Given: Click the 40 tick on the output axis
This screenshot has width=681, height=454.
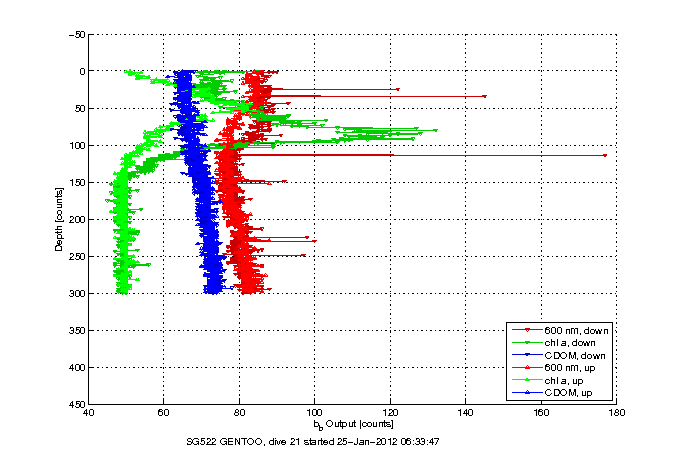Looking at the screenshot, I should click(88, 412).
